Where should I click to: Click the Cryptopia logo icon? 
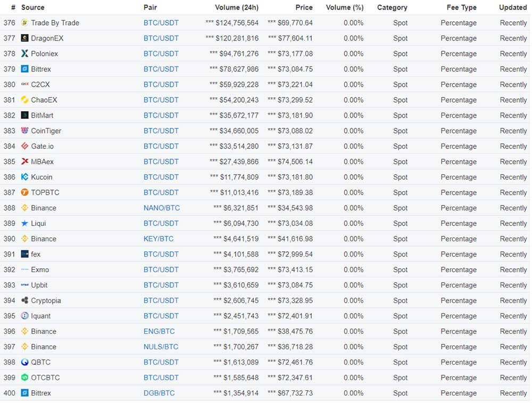[x=24, y=300]
